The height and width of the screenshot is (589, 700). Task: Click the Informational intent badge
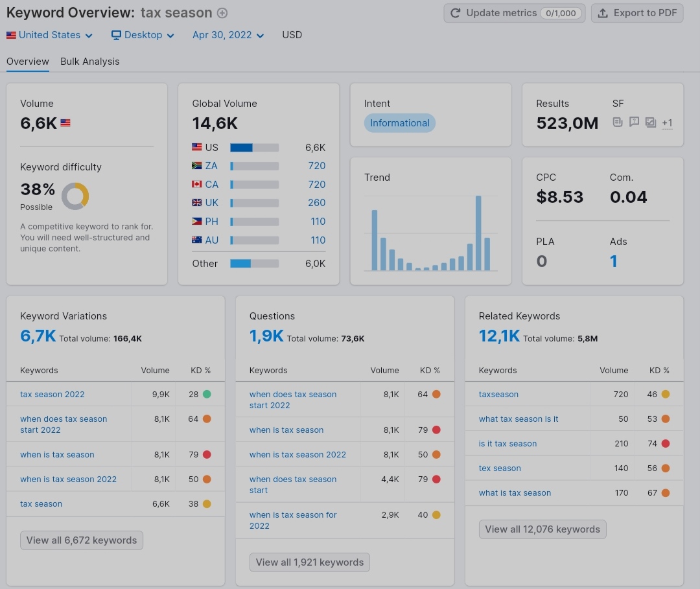(399, 123)
